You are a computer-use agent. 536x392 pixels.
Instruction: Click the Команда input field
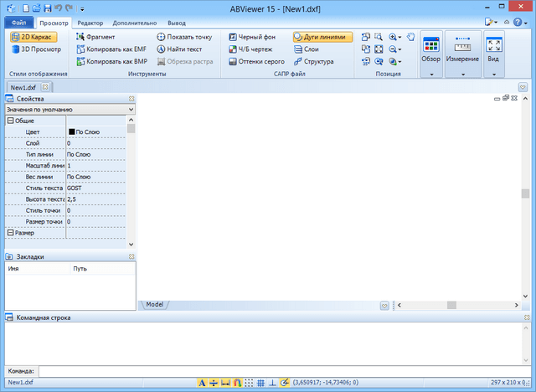pyautogui.click(x=285, y=370)
